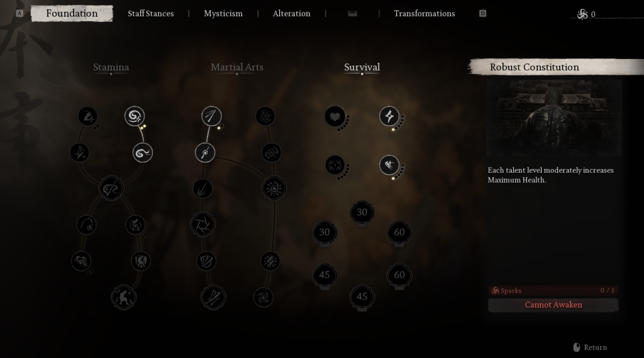Screen dimensions: 644x358
Task: Select the upper locked level 60 node
Action: [x=399, y=233]
